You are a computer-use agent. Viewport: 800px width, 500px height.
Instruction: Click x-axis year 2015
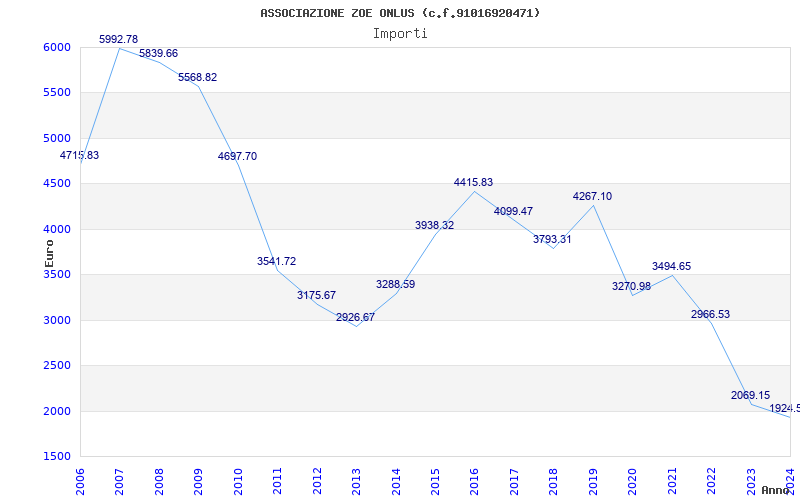point(435,481)
